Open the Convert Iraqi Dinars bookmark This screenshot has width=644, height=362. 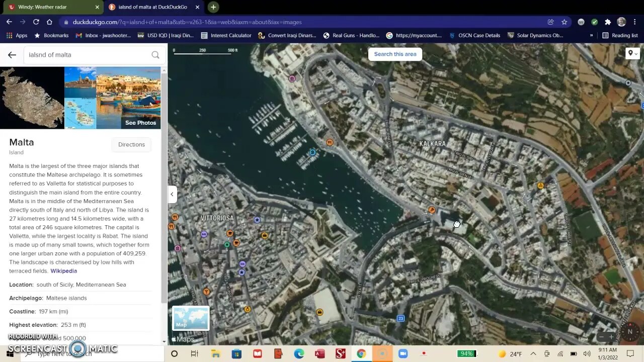tap(287, 36)
